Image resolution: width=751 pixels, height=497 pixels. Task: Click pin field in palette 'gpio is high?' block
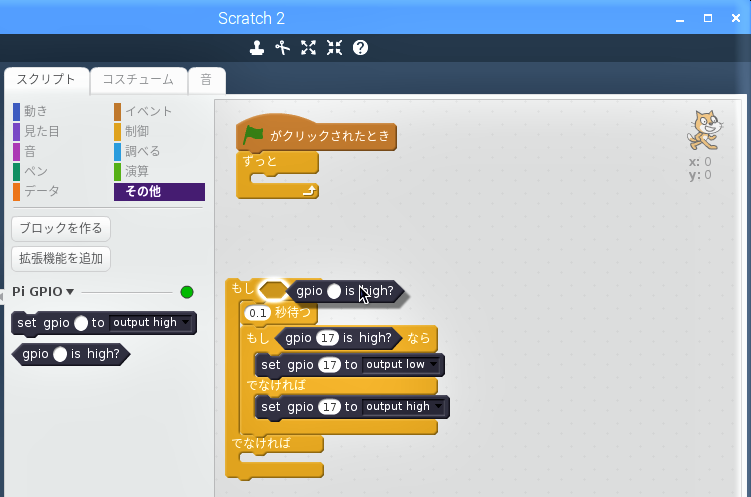click(60, 354)
